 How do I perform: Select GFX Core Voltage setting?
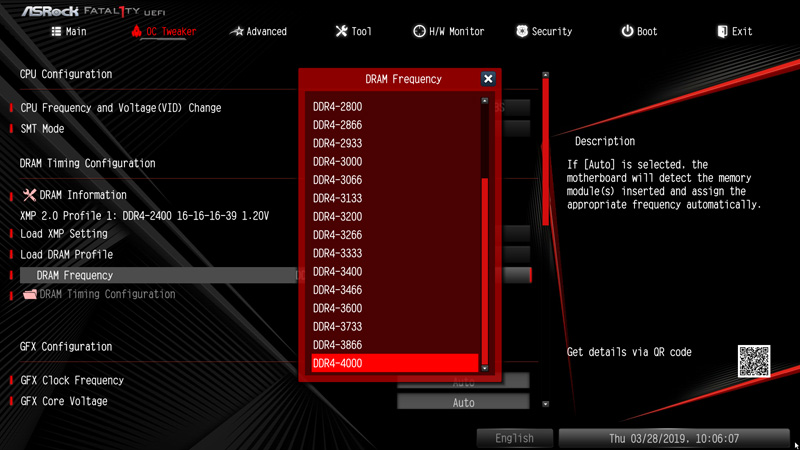[x=64, y=402]
